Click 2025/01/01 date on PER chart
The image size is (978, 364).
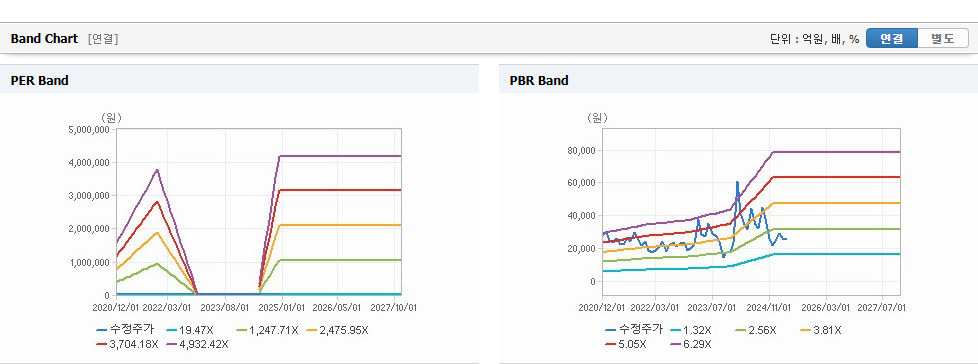point(283,307)
